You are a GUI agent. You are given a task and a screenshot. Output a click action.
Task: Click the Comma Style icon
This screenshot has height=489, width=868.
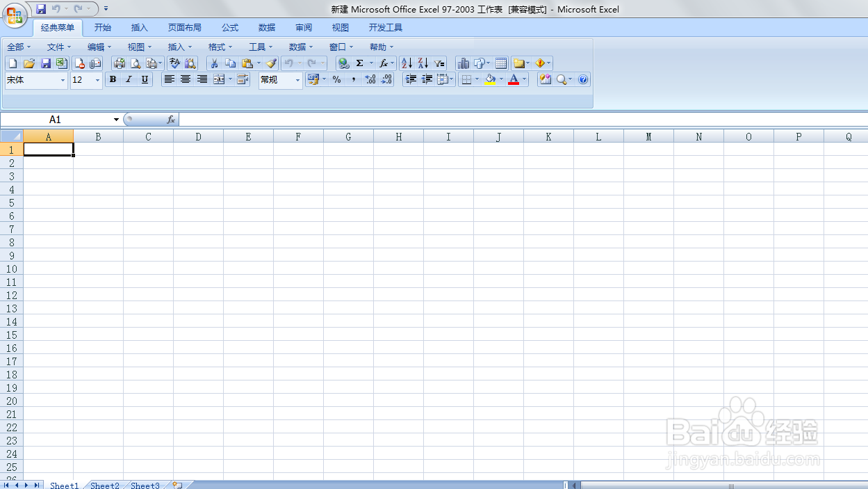(354, 80)
